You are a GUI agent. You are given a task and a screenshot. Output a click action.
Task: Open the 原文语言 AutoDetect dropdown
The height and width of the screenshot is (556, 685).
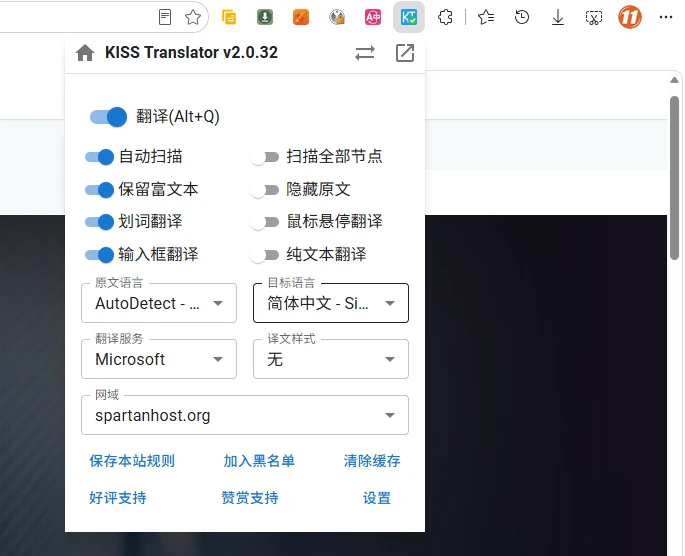tap(159, 303)
